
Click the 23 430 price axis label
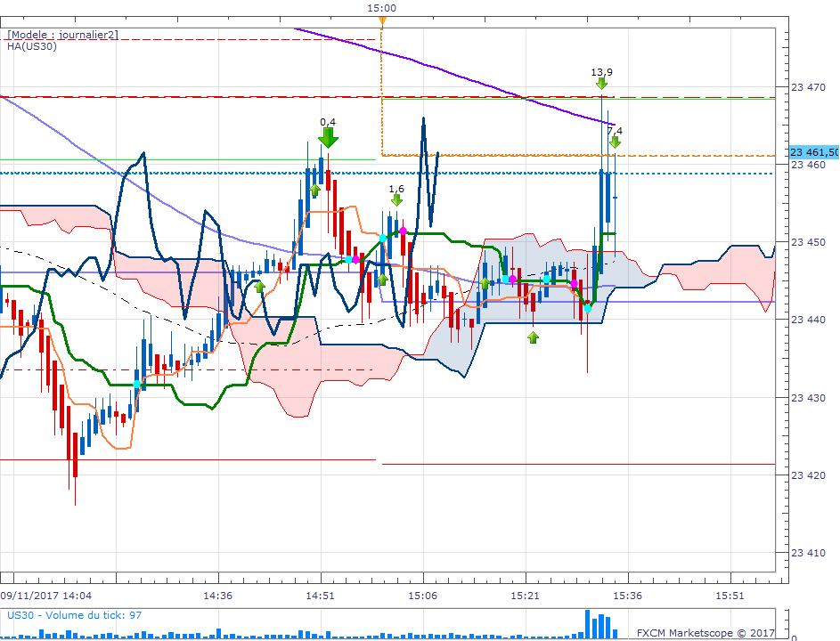809,398
